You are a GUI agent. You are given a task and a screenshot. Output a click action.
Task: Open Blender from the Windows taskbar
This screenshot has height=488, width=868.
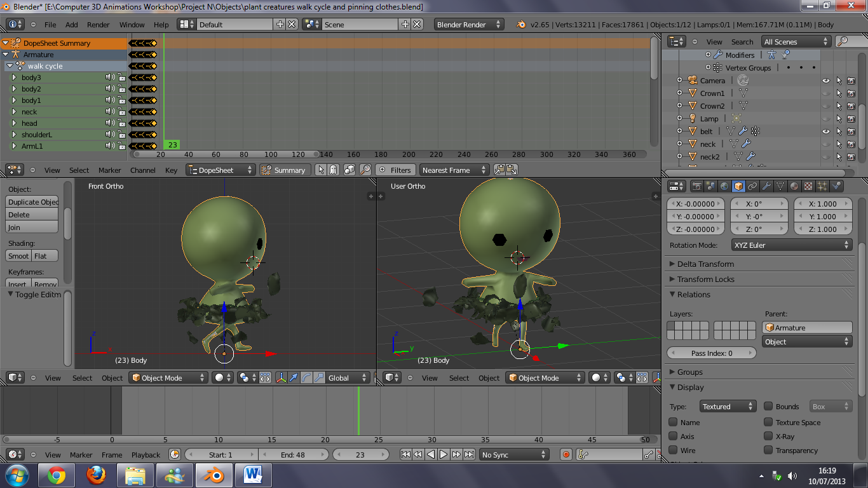coord(213,475)
